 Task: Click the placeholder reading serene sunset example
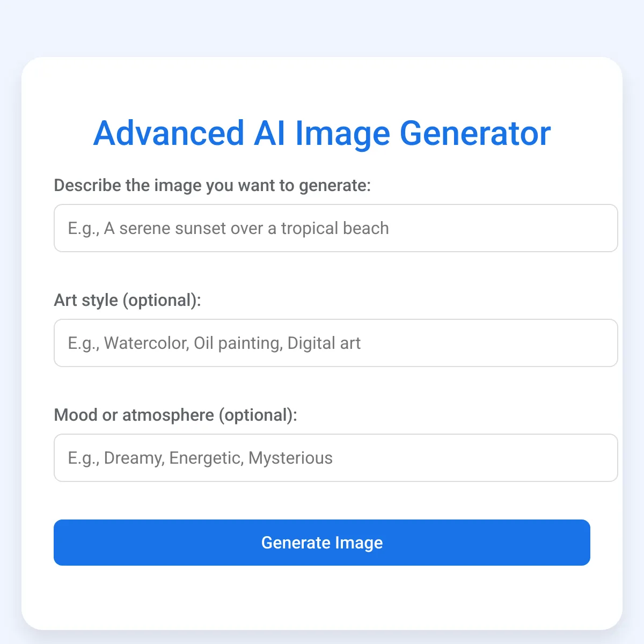click(x=228, y=228)
